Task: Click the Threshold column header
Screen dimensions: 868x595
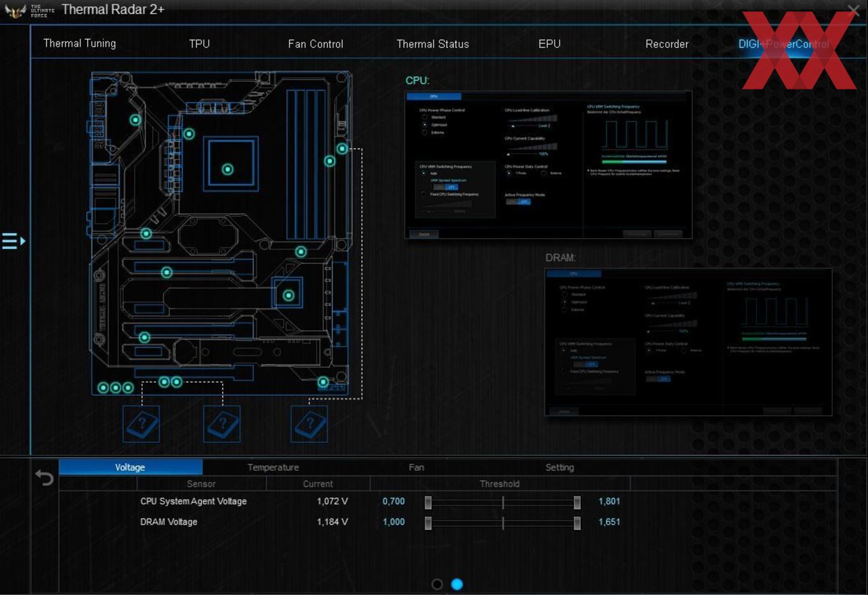Action: (500, 484)
